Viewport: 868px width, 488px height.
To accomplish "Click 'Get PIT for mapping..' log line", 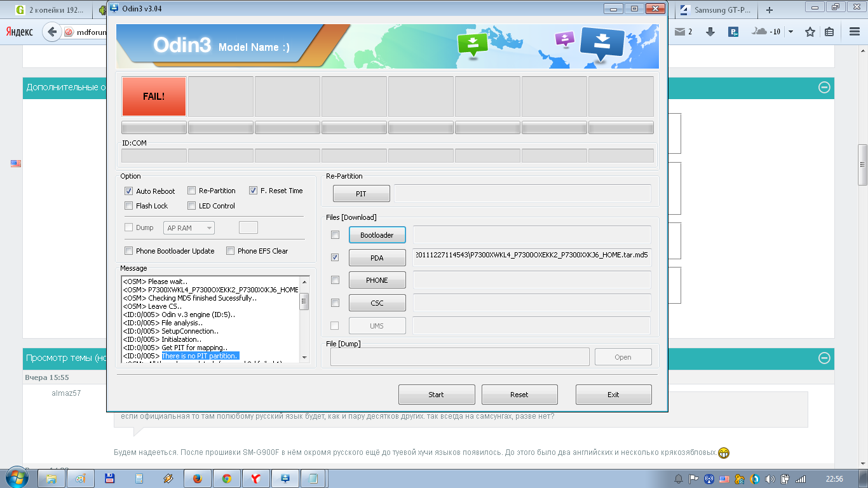I will click(x=175, y=348).
